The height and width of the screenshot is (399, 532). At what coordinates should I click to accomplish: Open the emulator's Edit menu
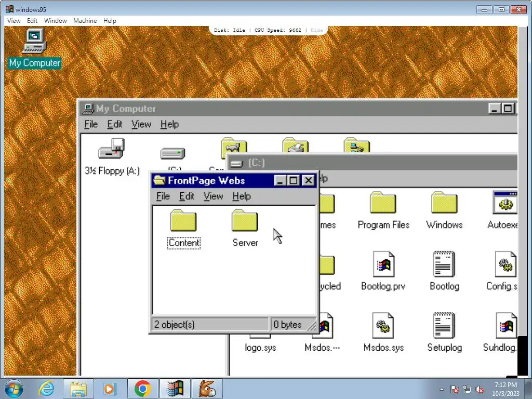pos(32,21)
